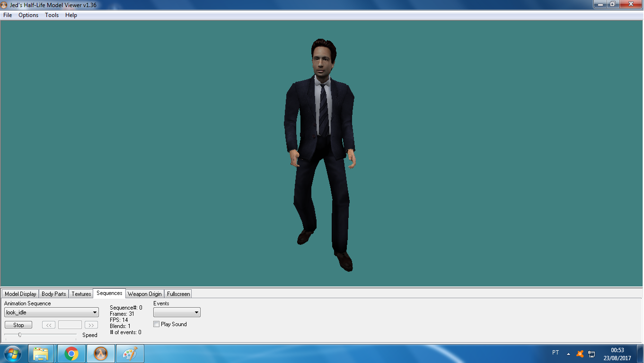Open the Help menu
The image size is (644, 363).
pos(71,15)
